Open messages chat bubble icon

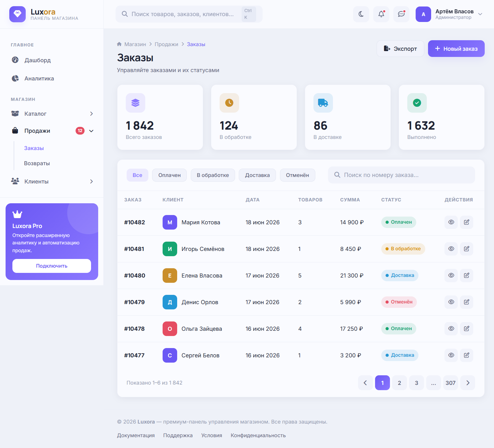[401, 14]
